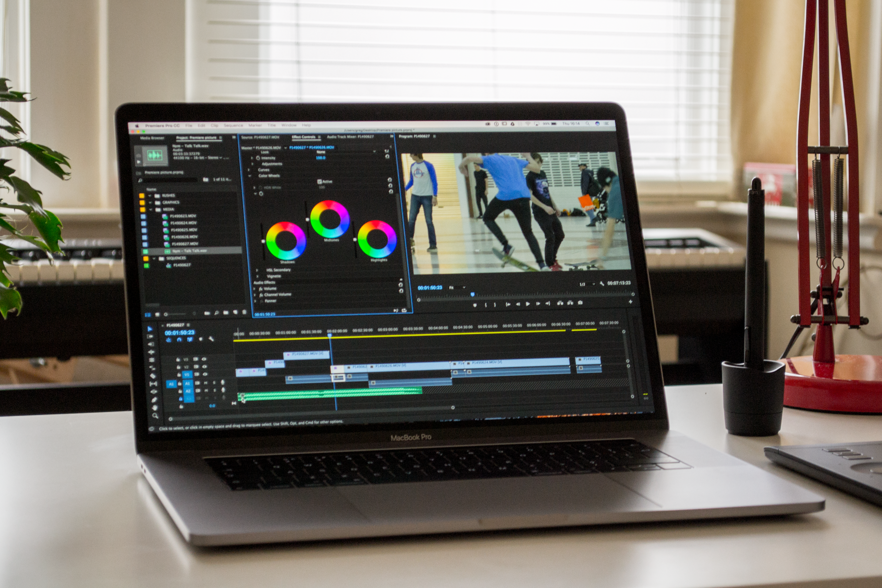Click the Lift button in Program monitor
The height and width of the screenshot is (588, 882).
(x=560, y=303)
